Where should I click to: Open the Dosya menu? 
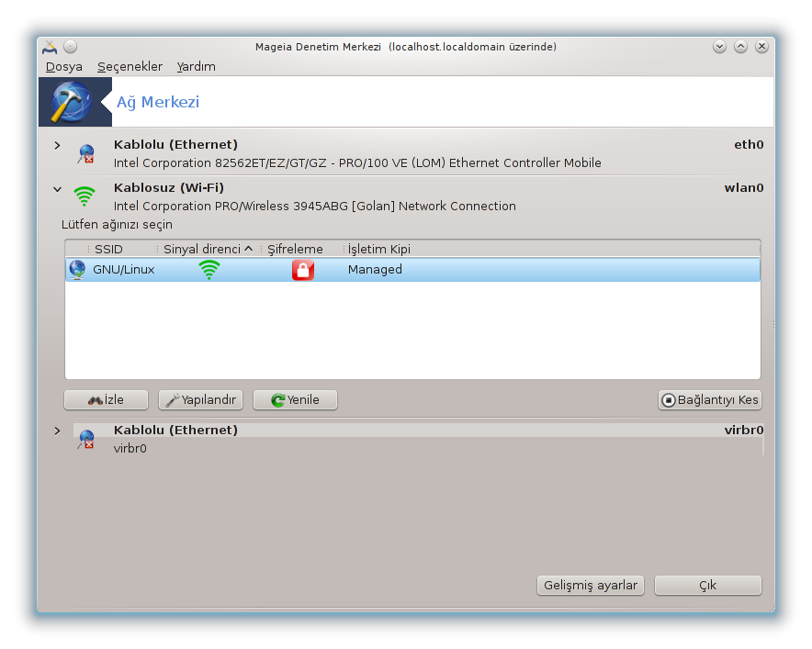tap(64, 67)
